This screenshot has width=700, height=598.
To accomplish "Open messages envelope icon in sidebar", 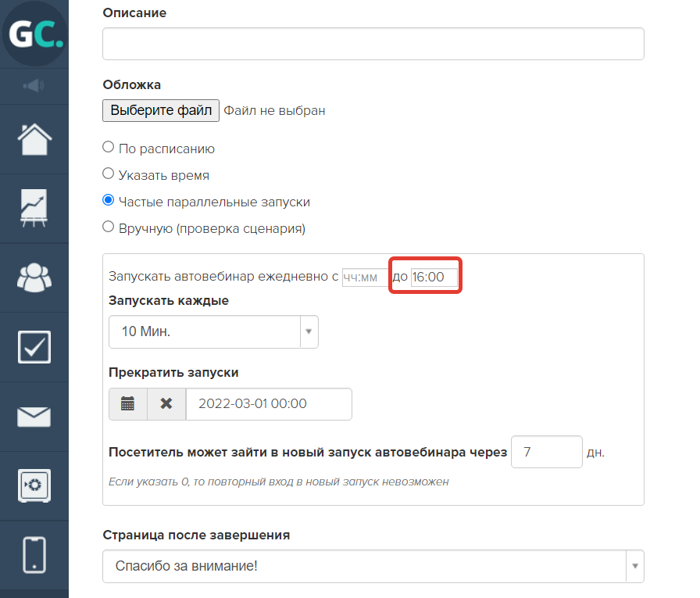I will click(x=34, y=417).
